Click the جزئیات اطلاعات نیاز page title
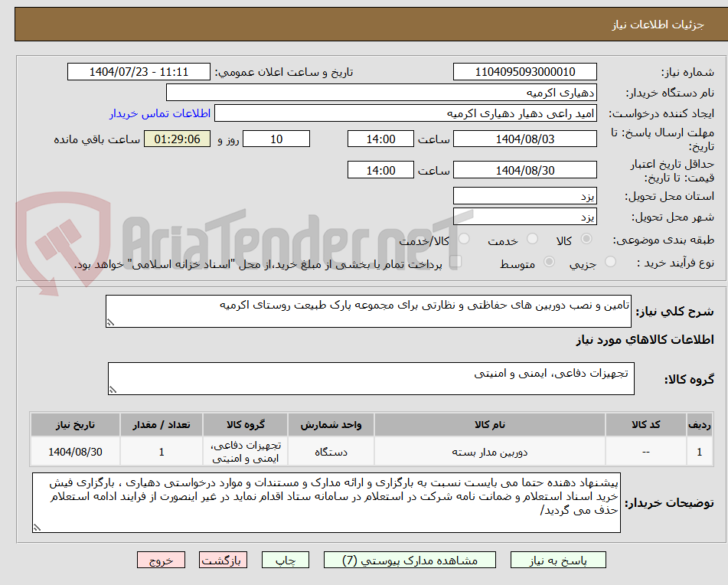 point(658,25)
